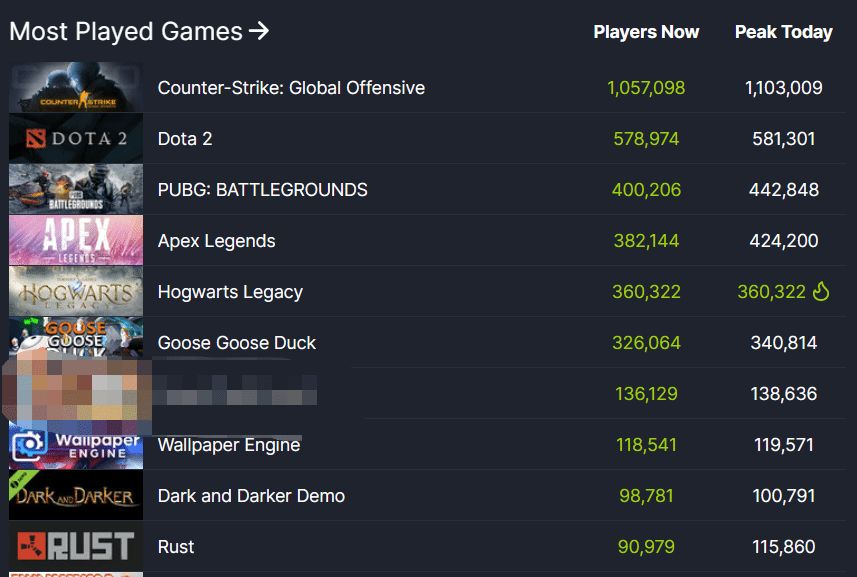Open the PUBG: BATTLEGROUNDS title
This screenshot has width=857, height=577.
pos(262,190)
